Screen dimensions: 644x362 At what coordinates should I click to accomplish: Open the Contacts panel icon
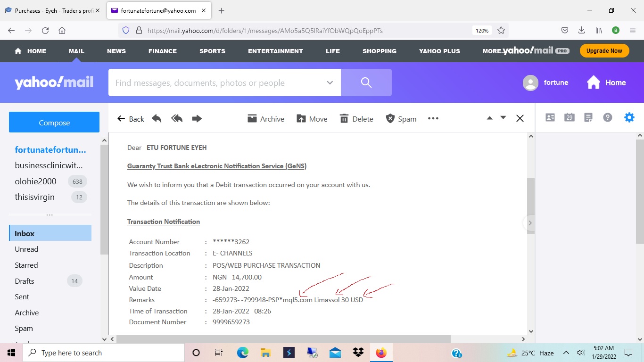click(x=550, y=117)
